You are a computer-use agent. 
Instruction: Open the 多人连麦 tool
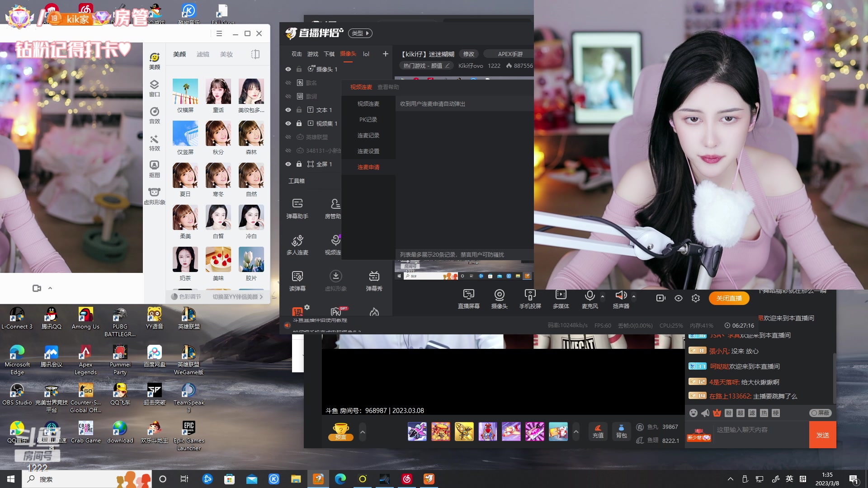click(x=297, y=244)
